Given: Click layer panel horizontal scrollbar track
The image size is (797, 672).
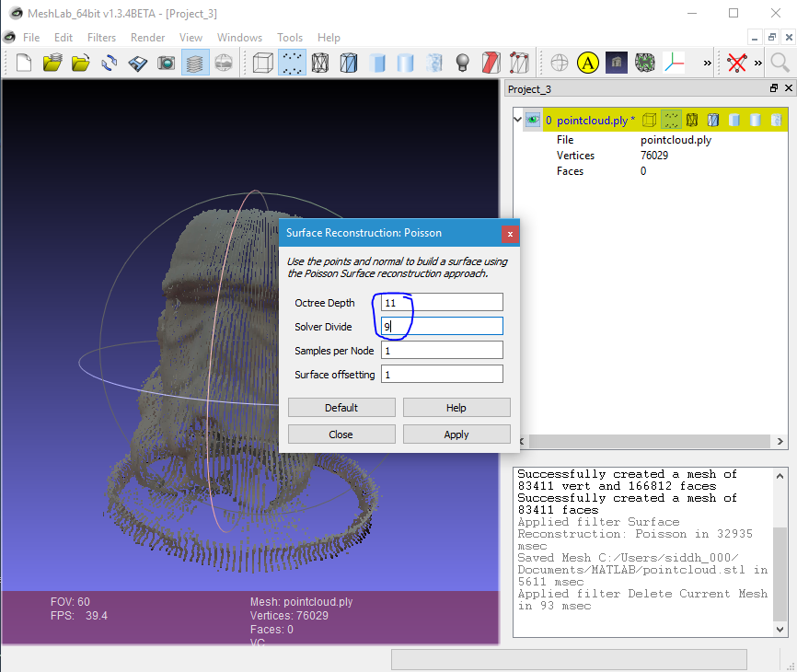Looking at the screenshot, I should [x=649, y=441].
